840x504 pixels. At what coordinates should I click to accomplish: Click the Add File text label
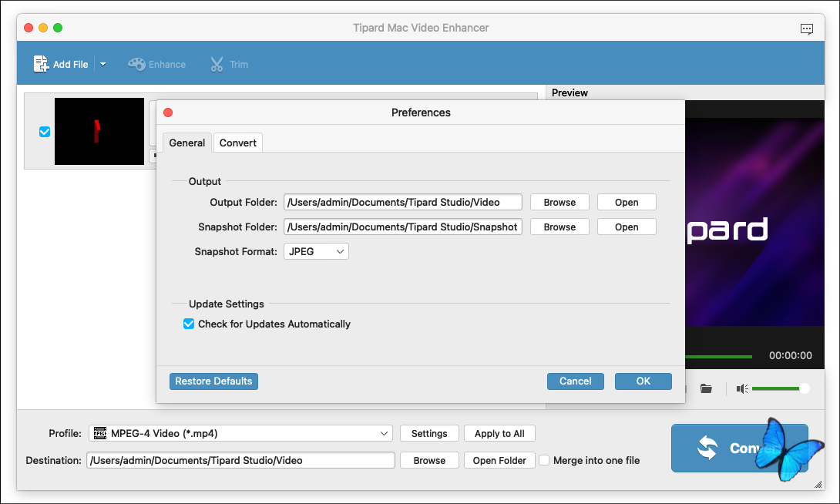(71, 64)
